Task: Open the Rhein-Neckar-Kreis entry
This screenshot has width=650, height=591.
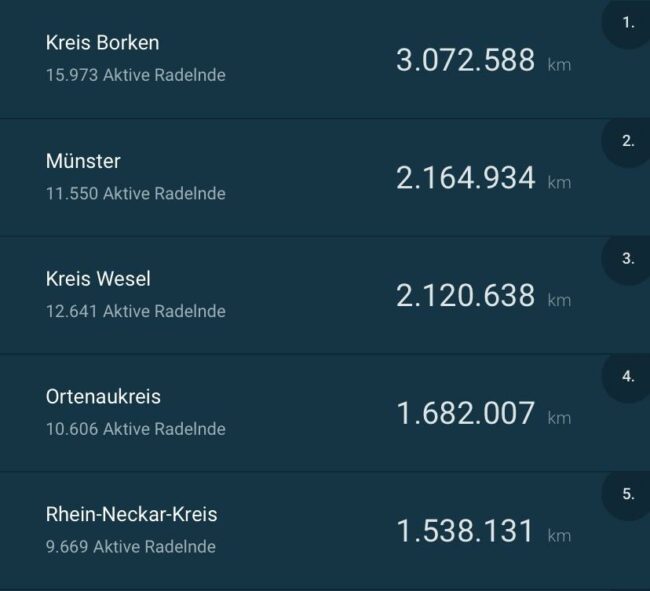Action: [131, 515]
